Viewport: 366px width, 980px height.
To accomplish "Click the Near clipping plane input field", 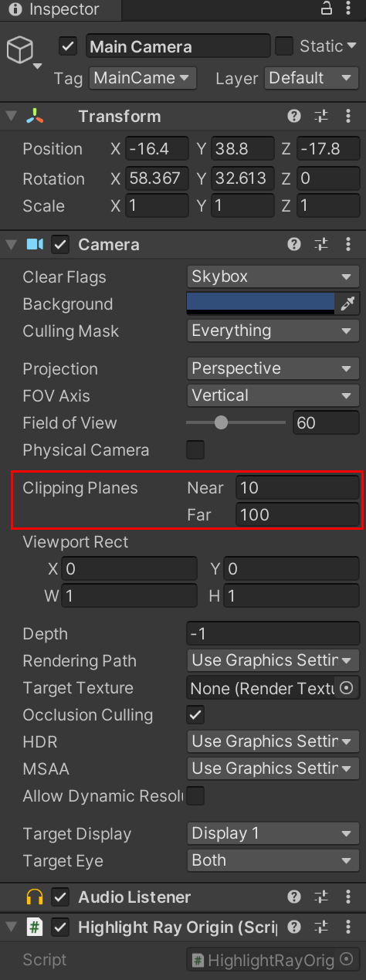I will tap(297, 487).
